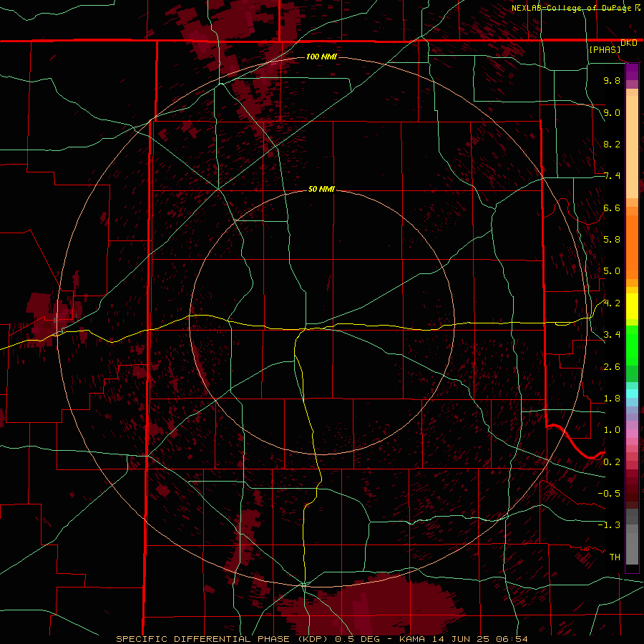Click the bright orange band of color bar
Image resolution: width=644 pixels, height=644 pixels.
point(632,246)
